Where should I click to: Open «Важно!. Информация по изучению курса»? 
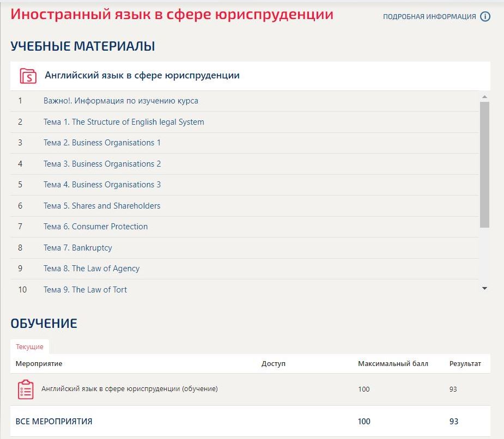[120, 101]
